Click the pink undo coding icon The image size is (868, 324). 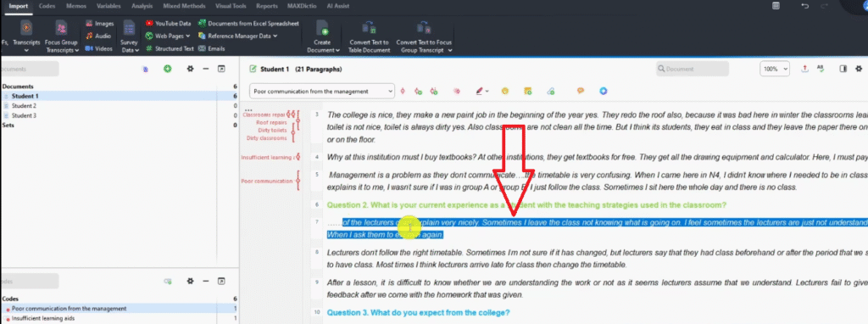457,91
